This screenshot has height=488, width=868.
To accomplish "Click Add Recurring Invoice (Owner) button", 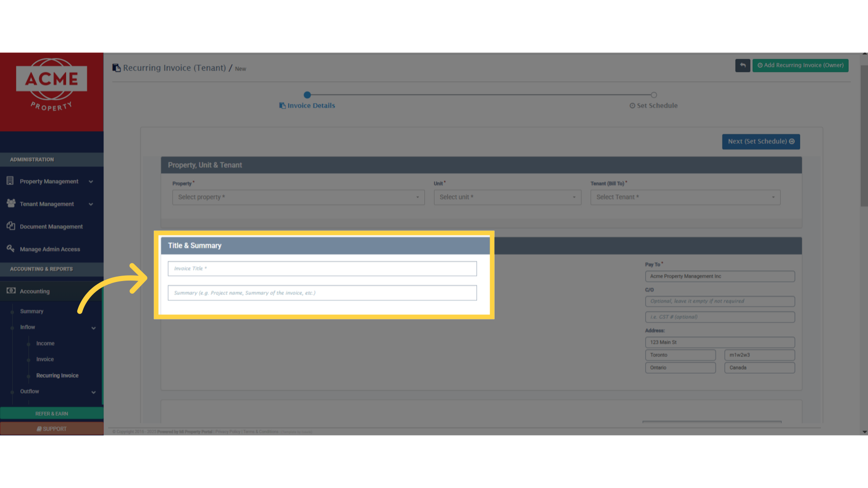I will (x=800, y=66).
